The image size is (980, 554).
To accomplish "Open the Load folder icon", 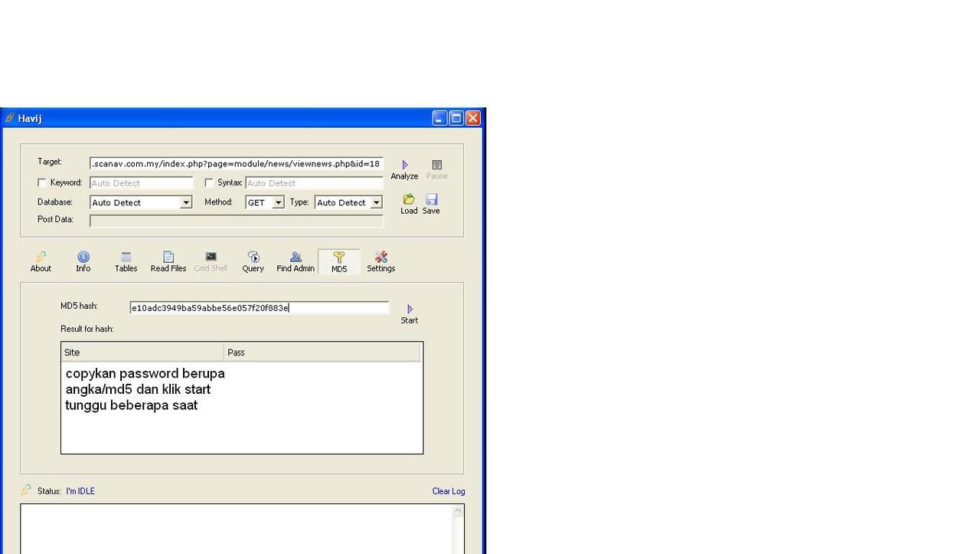I will point(409,199).
